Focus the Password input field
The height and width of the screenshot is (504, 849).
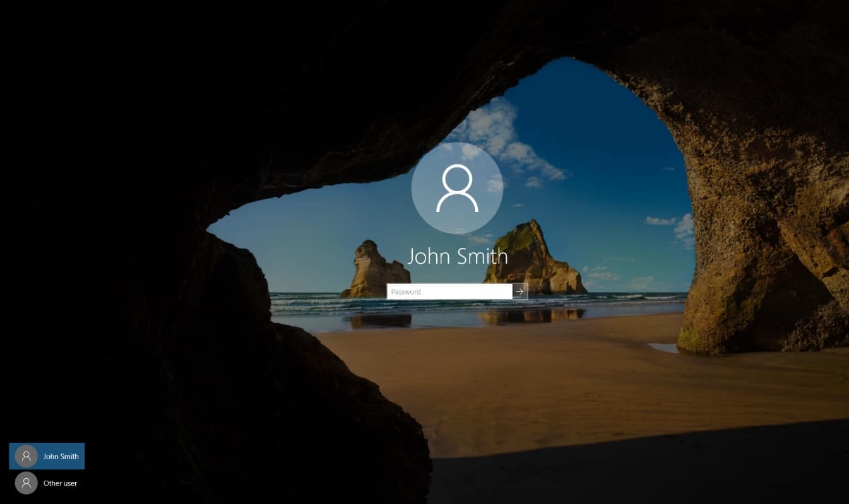click(x=449, y=291)
